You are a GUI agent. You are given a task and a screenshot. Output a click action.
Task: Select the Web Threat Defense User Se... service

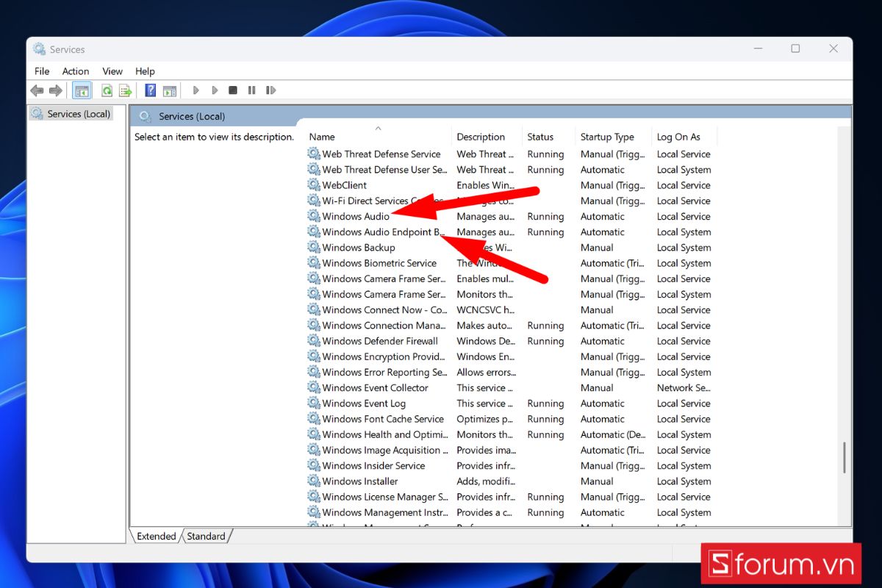coord(384,170)
